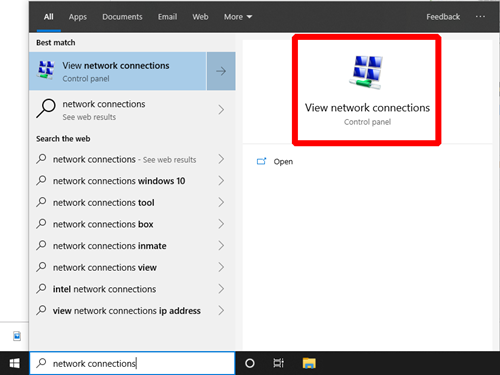Select 'view network connections ip address' suggestion

tap(132, 311)
